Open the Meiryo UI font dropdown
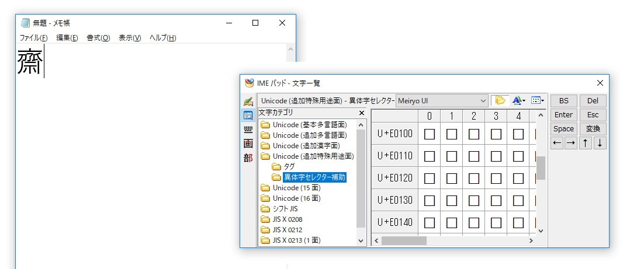 (x=442, y=100)
